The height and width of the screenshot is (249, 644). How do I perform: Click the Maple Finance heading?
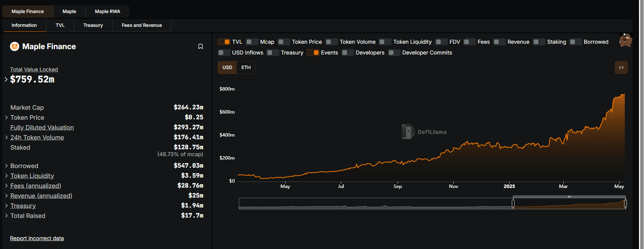[x=49, y=46]
